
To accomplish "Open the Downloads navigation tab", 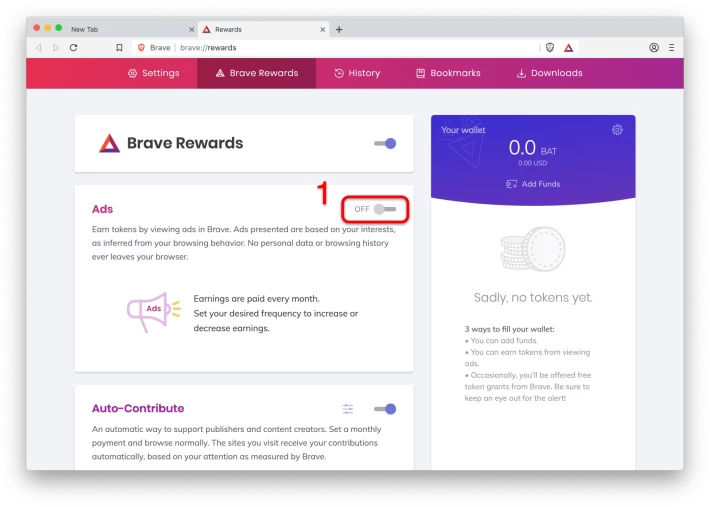I will tap(550, 73).
